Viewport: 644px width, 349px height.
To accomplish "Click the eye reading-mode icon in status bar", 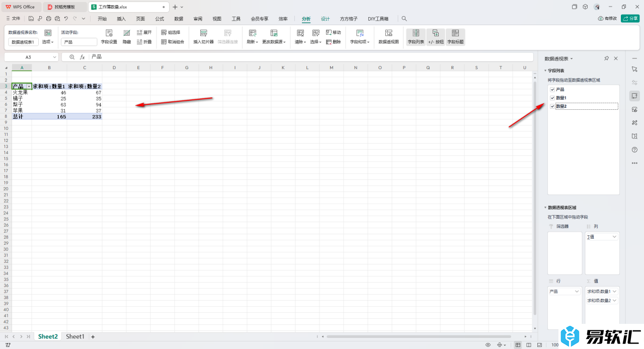I will click(x=488, y=345).
